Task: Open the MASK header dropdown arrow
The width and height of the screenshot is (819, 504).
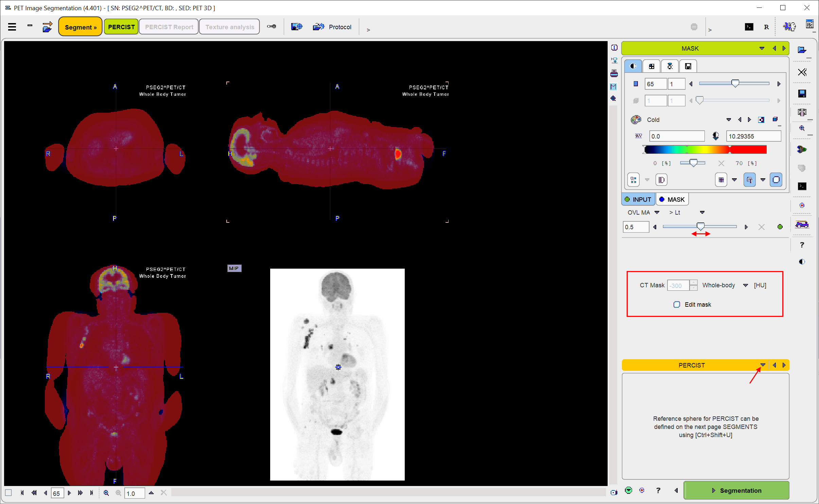Action: click(762, 49)
